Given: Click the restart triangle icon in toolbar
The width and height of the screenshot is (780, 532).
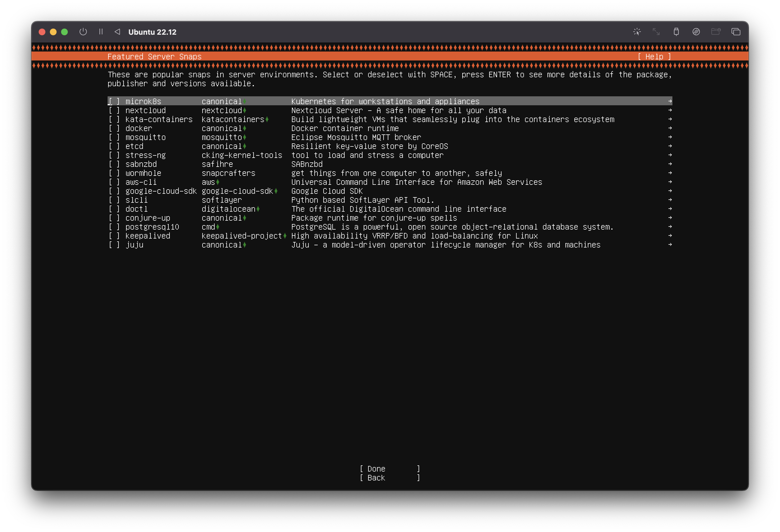Looking at the screenshot, I should 117,32.
